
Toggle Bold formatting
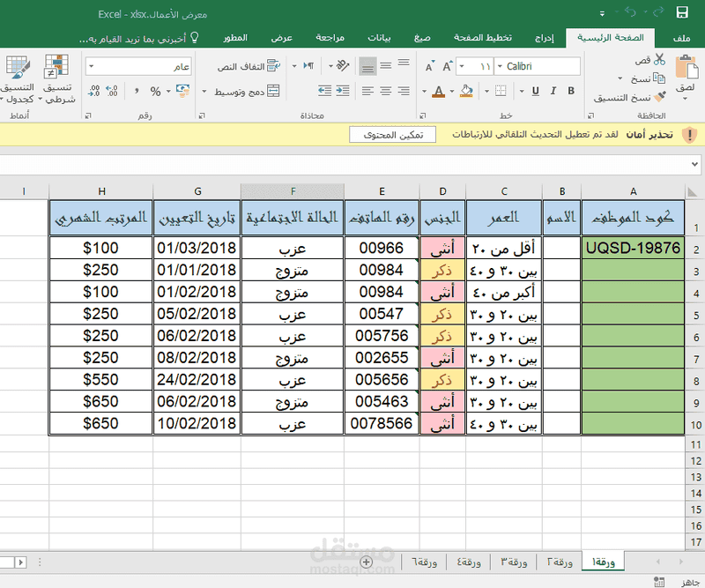click(568, 92)
